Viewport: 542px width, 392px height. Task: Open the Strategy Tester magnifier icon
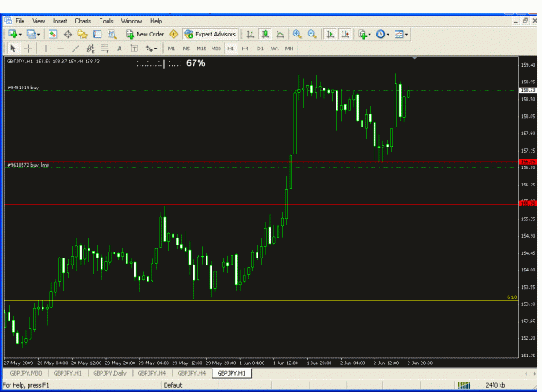(x=112, y=34)
